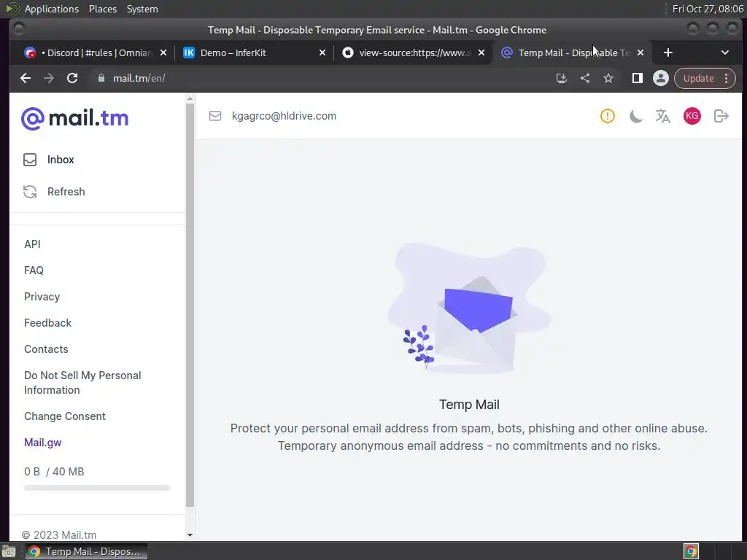
Task: Click the install app icon in address bar
Action: [x=562, y=78]
